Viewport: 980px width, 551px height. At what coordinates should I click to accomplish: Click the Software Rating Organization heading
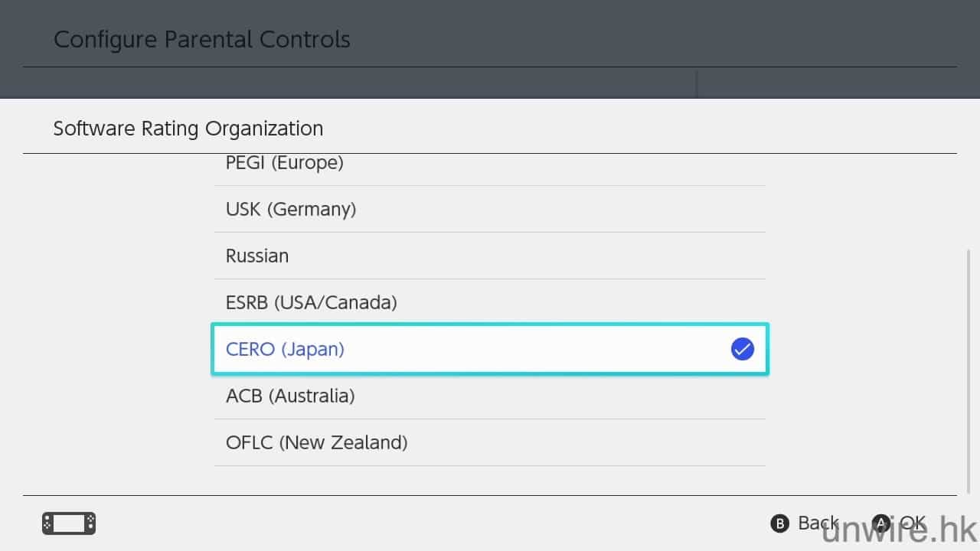pyautogui.click(x=188, y=128)
